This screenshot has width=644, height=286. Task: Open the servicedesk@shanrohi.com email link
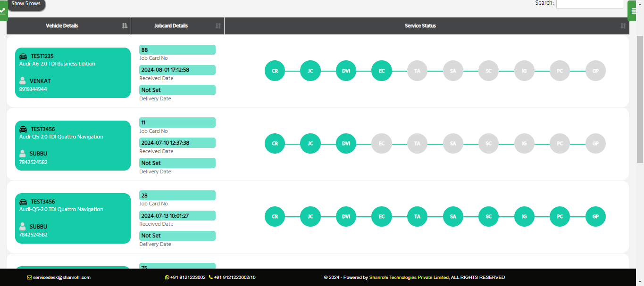[x=61, y=278]
